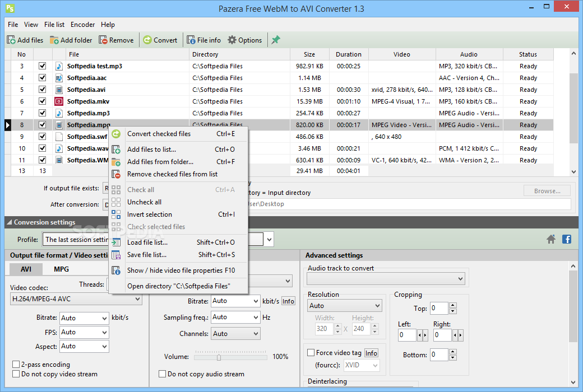Uncheck the Softpedia.wav row checkbox
This screenshot has height=392, width=583.
43,148
